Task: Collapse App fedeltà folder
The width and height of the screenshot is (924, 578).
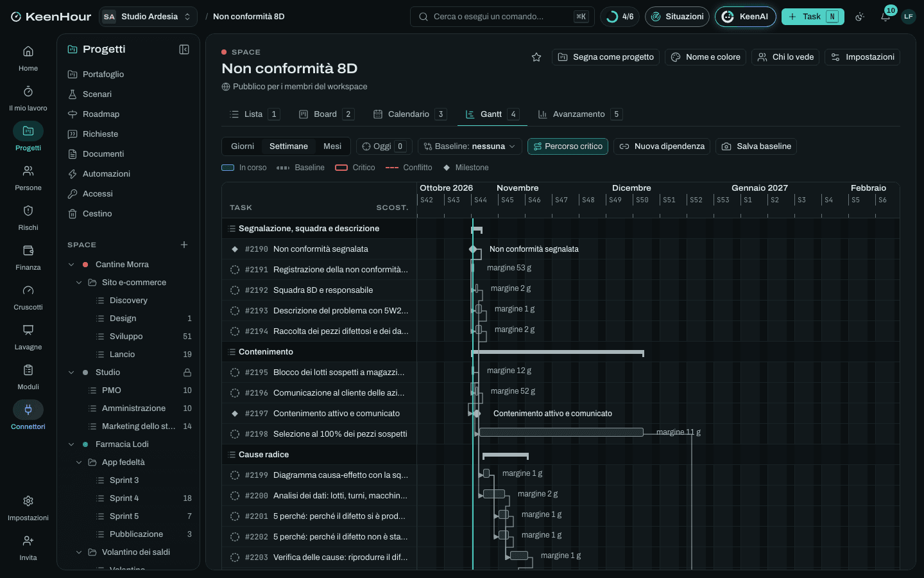Action: coord(79,462)
